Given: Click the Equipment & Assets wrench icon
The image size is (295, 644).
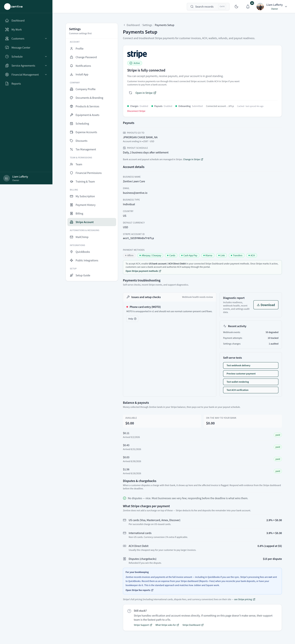Looking at the screenshot, I should pos(71,115).
